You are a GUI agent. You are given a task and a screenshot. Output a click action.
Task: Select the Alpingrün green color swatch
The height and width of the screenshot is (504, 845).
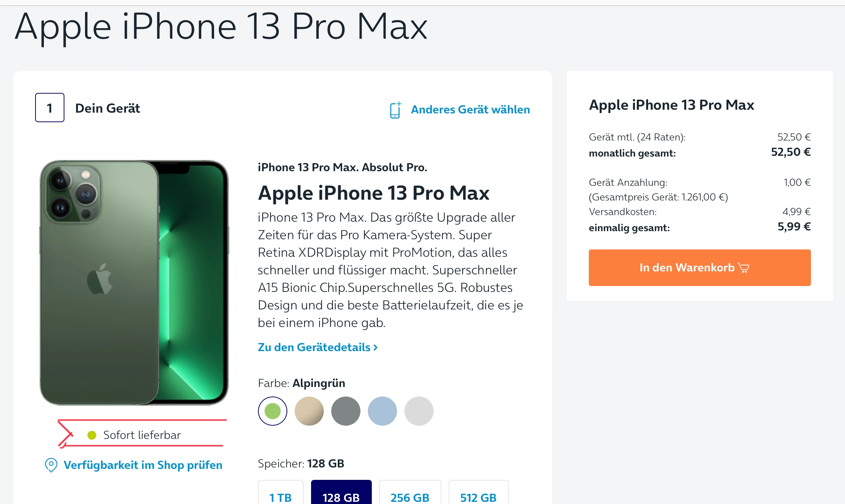pyautogui.click(x=273, y=411)
